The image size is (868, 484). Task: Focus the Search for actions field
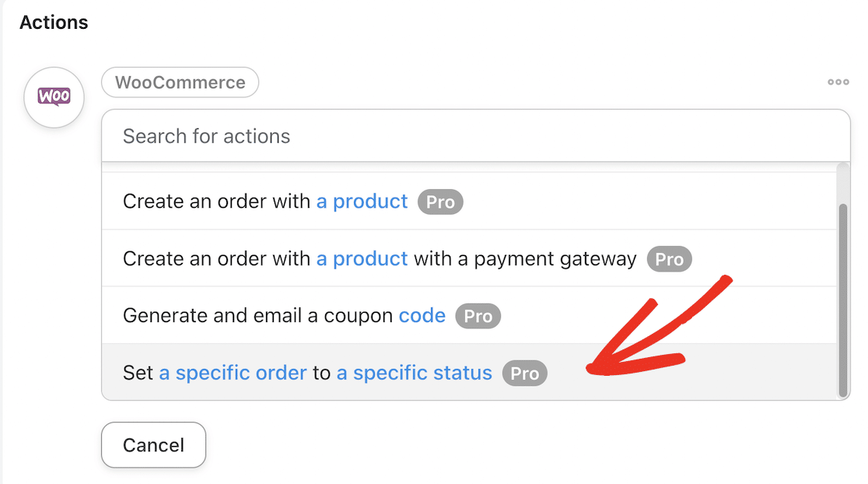click(x=475, y=136)
